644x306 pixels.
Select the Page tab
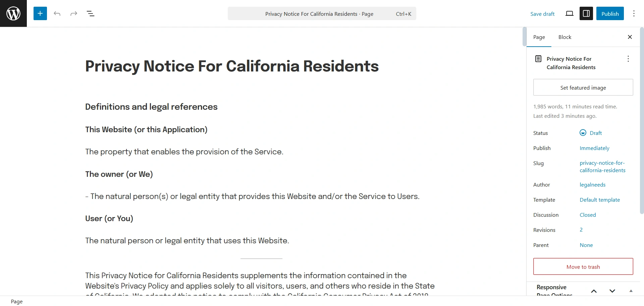point(539,37)
